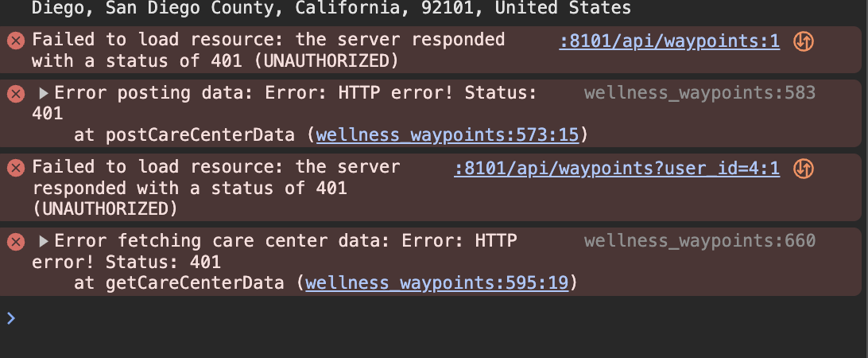
Task: Follow the wellness_waypoints:595:19 stack link
Action: (436, 282)
